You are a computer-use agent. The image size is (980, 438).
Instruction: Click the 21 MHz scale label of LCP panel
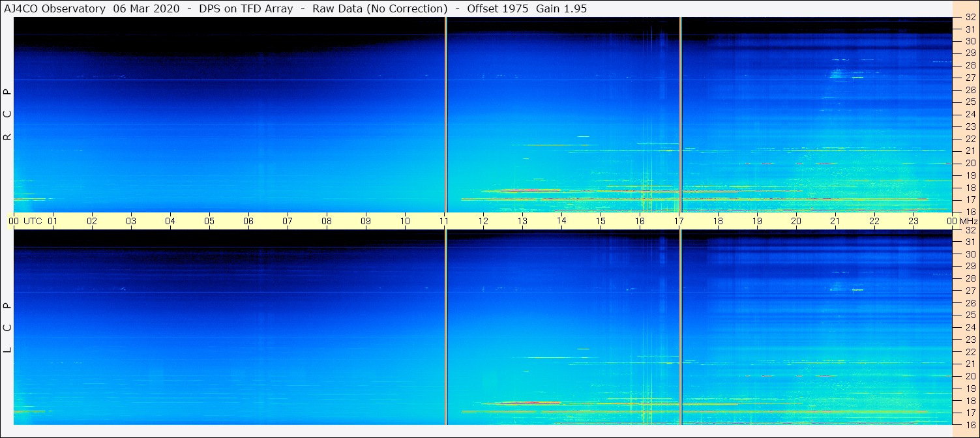tap(970, 364)
